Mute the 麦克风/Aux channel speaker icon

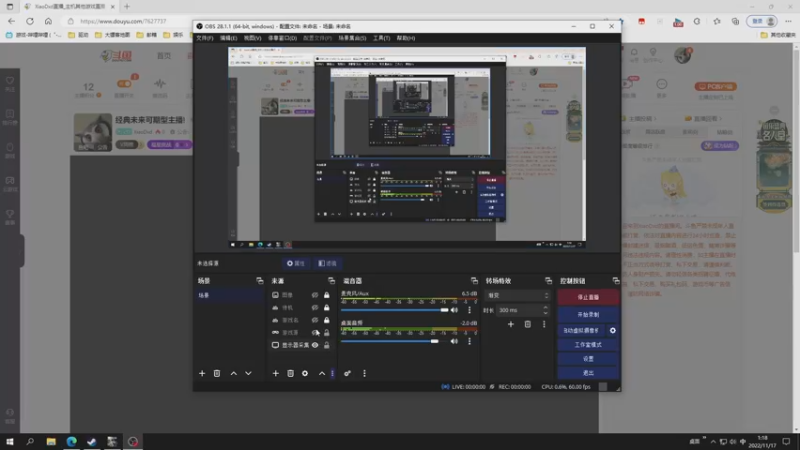[454, 310]
